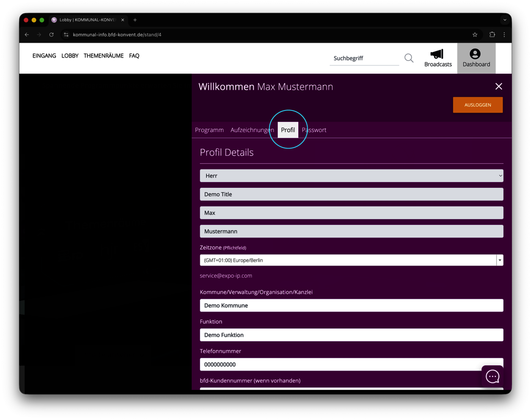Screen dimensions: 531x420
Task: Go to EINGANG in navigation
Action: click(44, 56)
